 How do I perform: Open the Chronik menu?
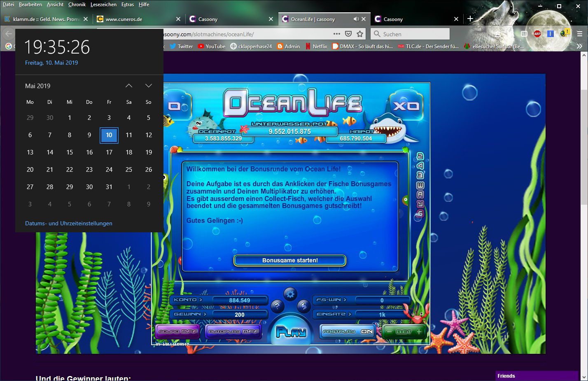[x=77, y=5]
